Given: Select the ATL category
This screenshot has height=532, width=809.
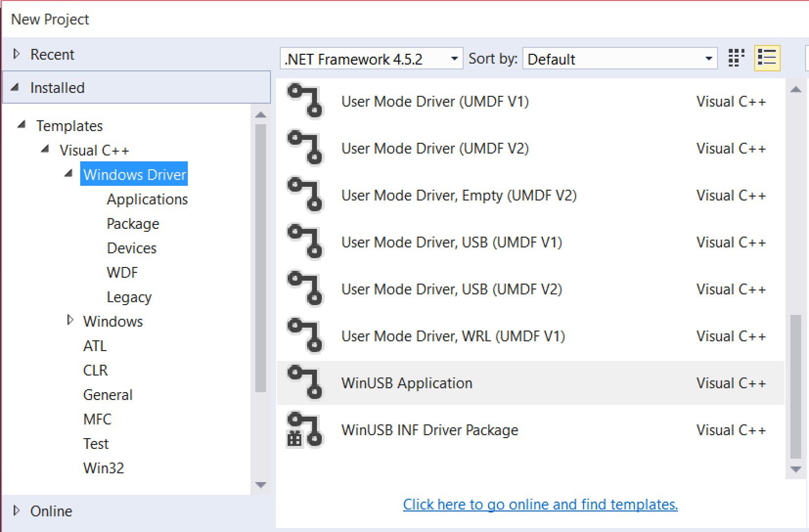Looking at the screenshot, I should point(95,346).
